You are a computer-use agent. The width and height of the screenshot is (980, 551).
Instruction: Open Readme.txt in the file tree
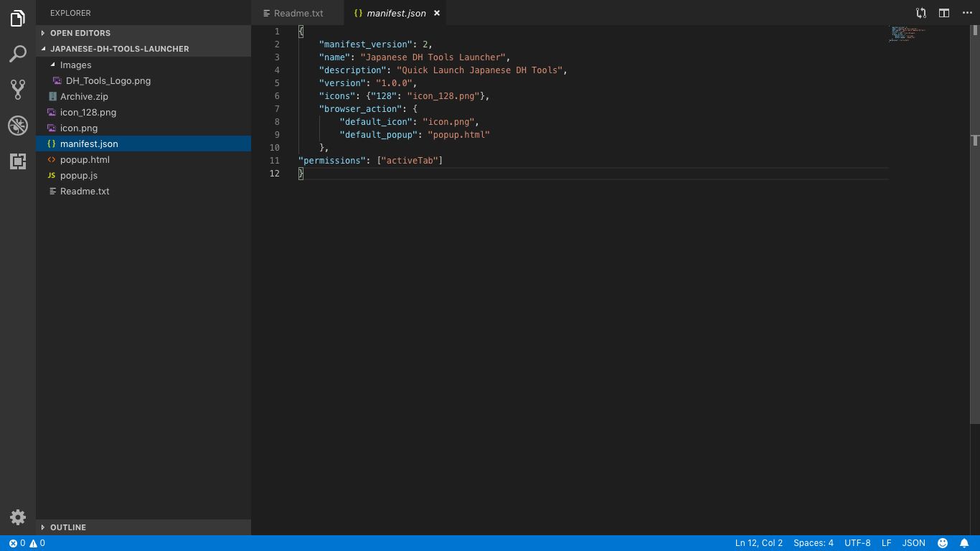coord(143,191)
